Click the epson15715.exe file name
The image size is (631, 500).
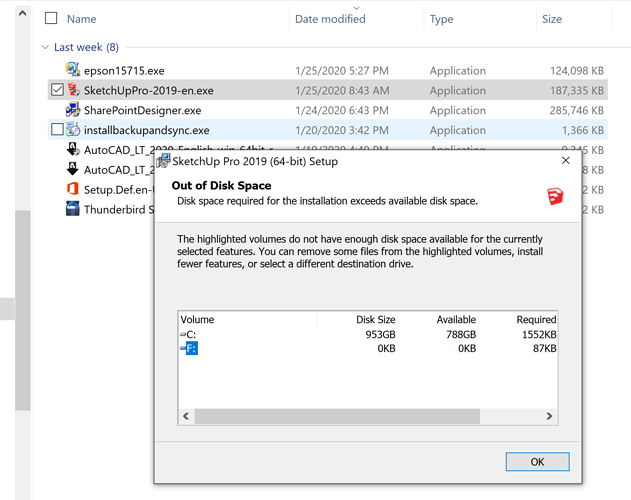(124, 70)
